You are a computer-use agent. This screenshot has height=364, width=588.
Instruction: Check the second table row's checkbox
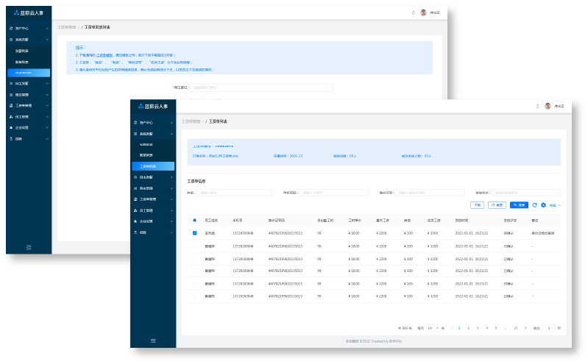[x=194, y=246]
